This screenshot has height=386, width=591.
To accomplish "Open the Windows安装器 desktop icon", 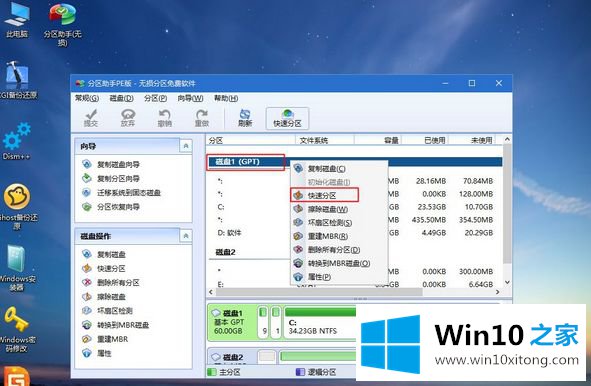I will pos(17,268).
